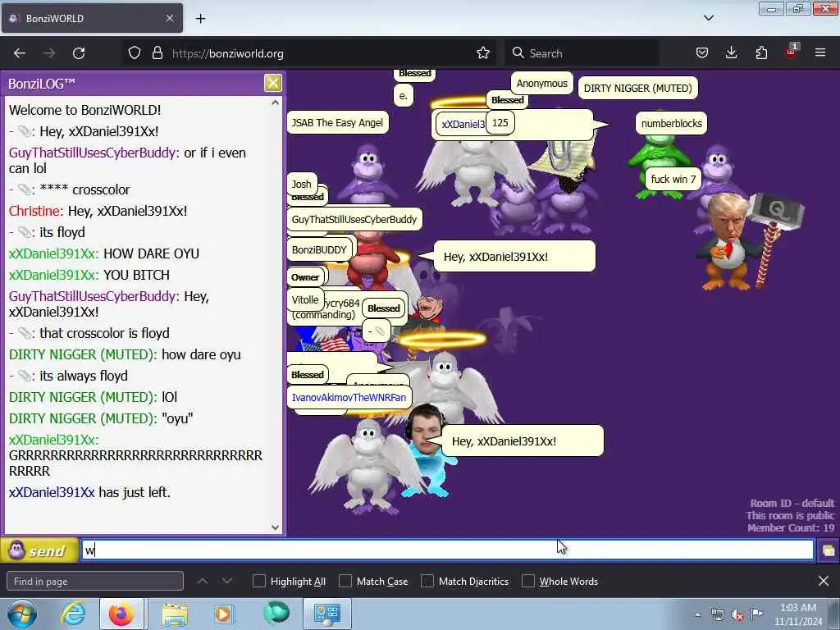Open a new browser tab
This screenshot has height=630, width=840.
pos(200,19)
